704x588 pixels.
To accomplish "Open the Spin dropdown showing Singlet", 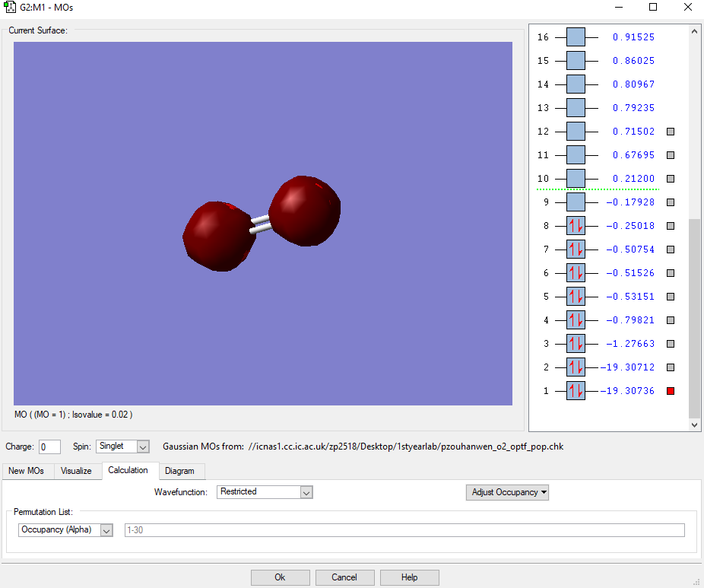I will 122,447.
